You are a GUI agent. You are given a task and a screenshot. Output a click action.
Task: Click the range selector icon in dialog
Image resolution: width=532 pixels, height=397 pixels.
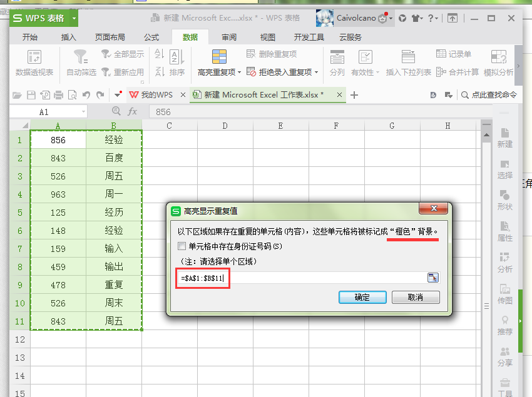coord(433,278)
